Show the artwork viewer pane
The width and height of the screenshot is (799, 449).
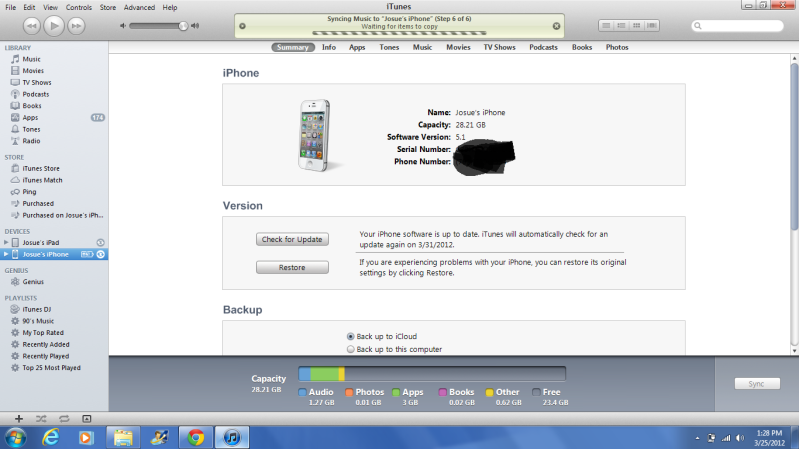pos(87,419)
